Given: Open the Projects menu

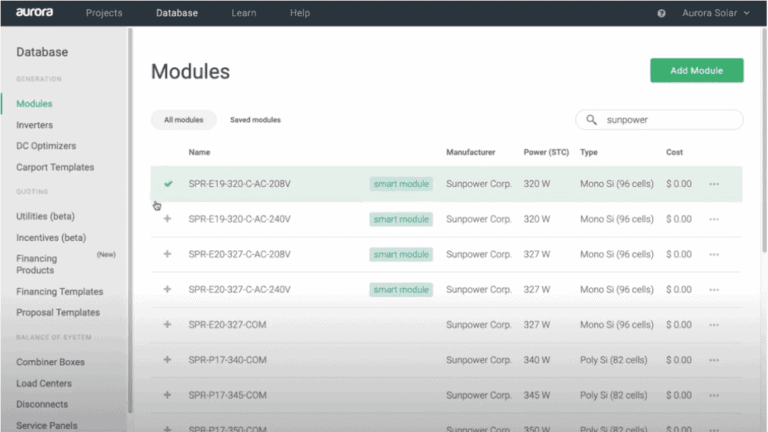Looking at the screenshot, I should [104, 13].
